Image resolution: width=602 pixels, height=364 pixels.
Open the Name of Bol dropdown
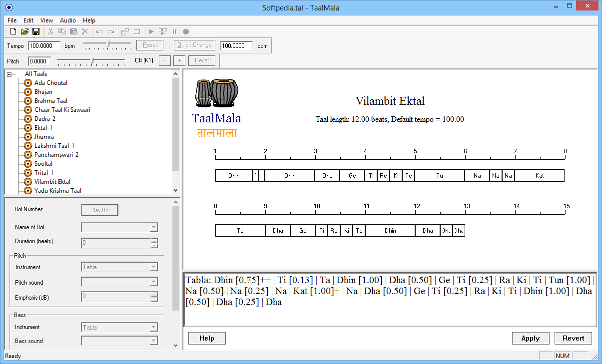[x=153, y=228]
